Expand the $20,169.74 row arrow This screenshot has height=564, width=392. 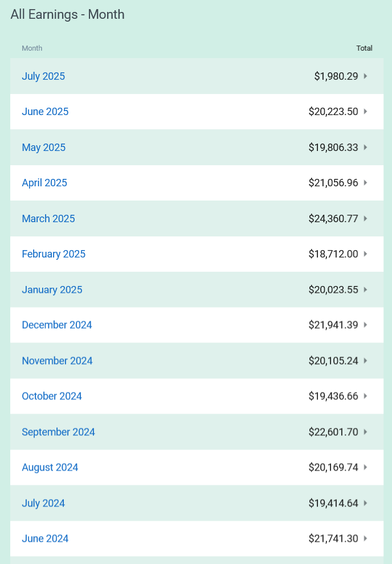pos(365,467)
